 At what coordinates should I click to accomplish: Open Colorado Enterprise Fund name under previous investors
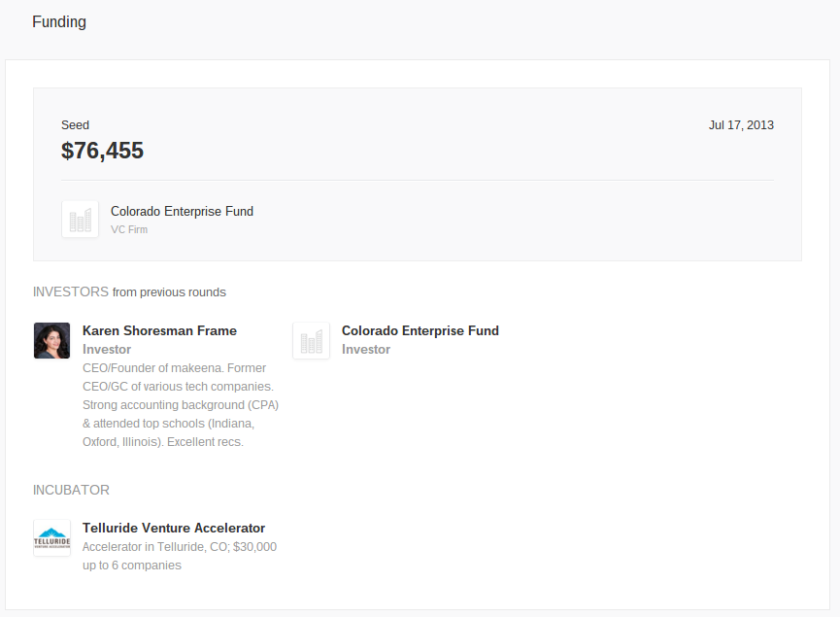[420, 330]
